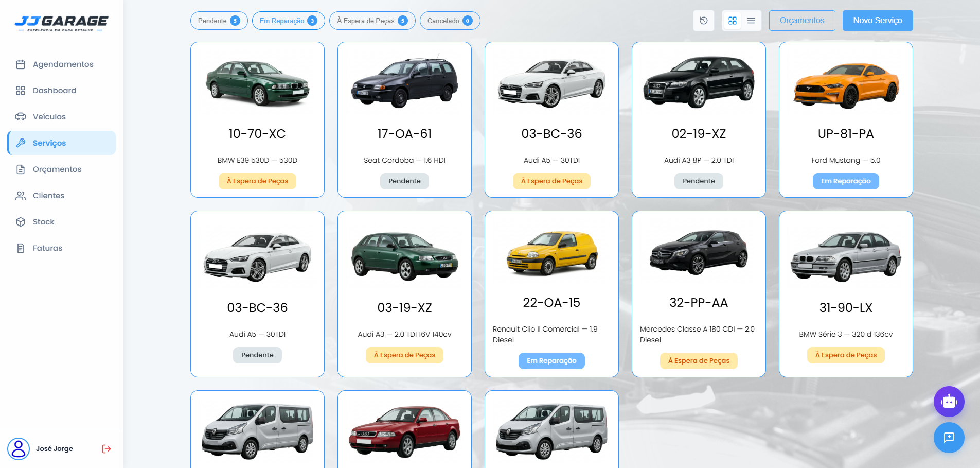
Task: Click the Em Reparação badge on 22-OA-15
Action: 551,361
